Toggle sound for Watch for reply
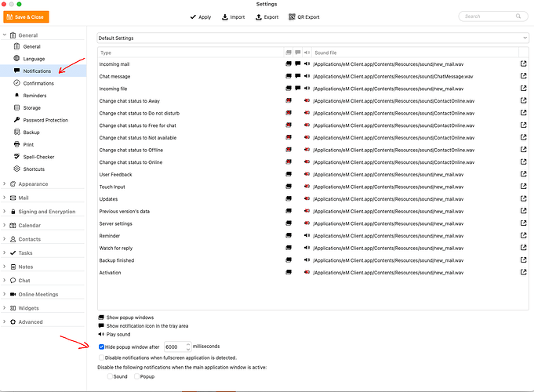Viewport: 534px width, 392px height. pos(307,248)
